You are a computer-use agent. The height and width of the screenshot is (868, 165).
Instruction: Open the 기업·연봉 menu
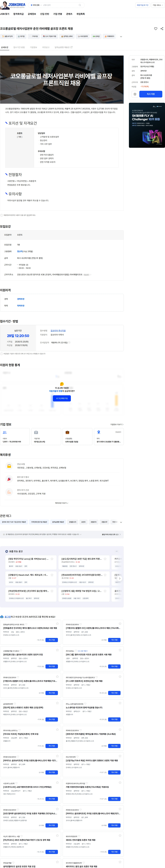point(57,14)
